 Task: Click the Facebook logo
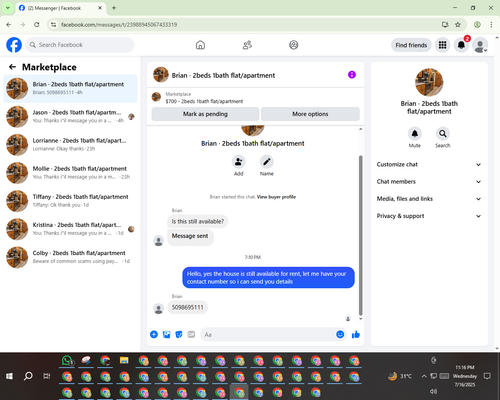click(x=14, y=45)
